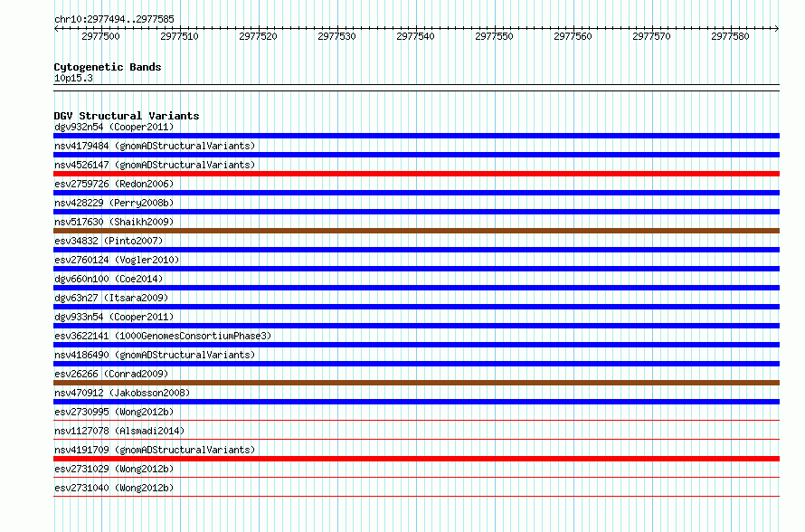This screenshot has height=532, width=805.
Task: Click the esv2759726 (Redon2006) label
Action: (114, 184)
